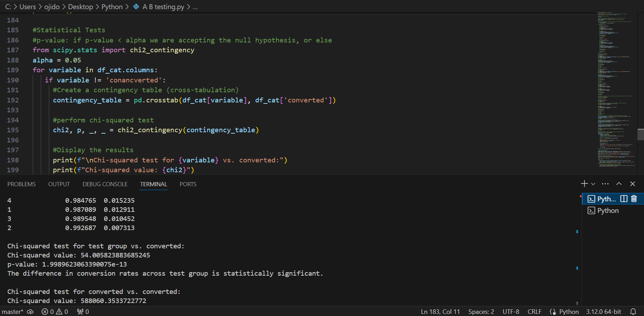Change indentation via Spaces: 2

481,311
